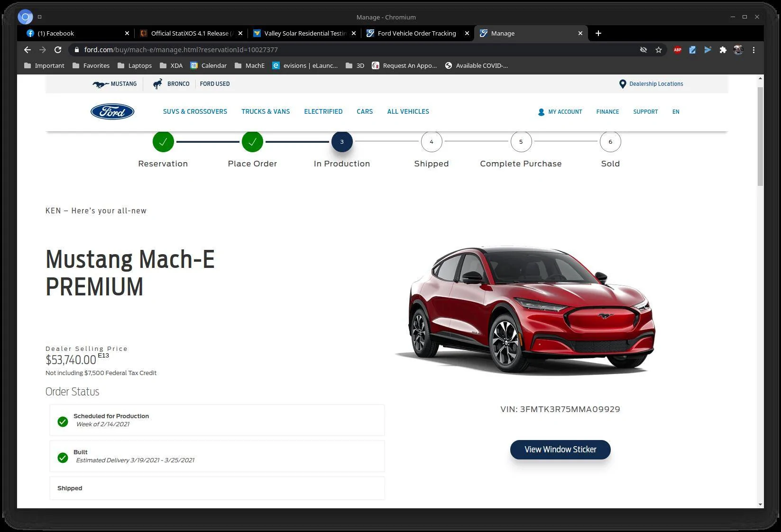Image resolution: width=781 pixels, height=532 pixels.
Task: Select the Manage tab
Action: (x=530, y=33)
